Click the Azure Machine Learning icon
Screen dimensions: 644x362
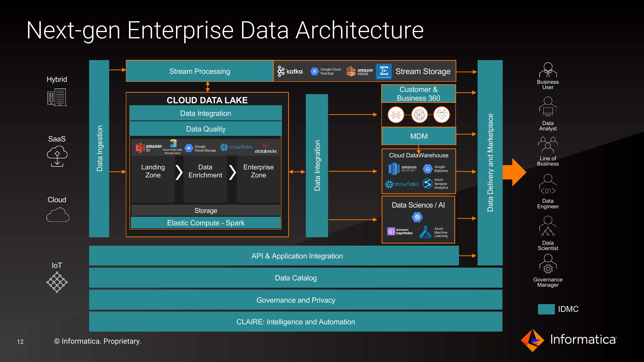pos(425,232)
